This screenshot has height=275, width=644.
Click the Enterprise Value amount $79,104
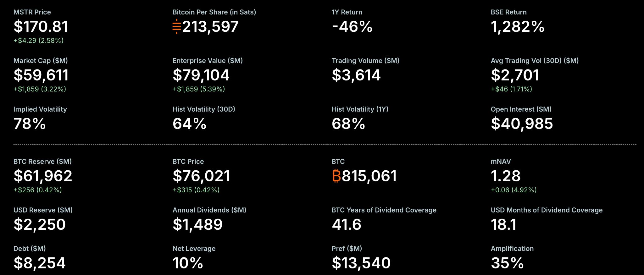pyautogui.click(x=201, y=75)
